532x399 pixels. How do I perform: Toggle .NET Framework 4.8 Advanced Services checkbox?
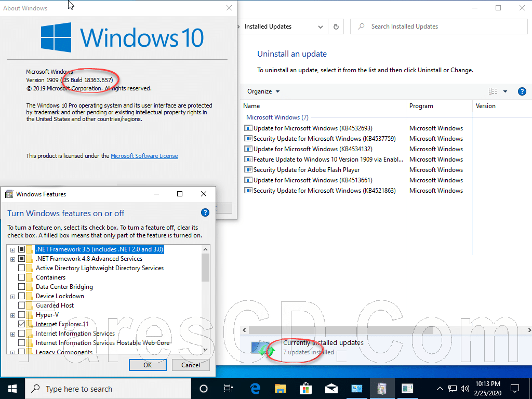[x=22, y=259]
